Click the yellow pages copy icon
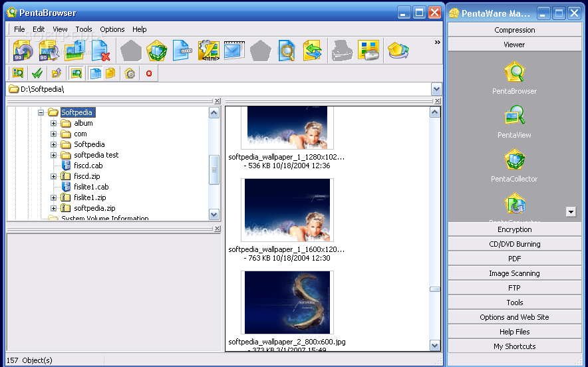 tap(110, 73)
